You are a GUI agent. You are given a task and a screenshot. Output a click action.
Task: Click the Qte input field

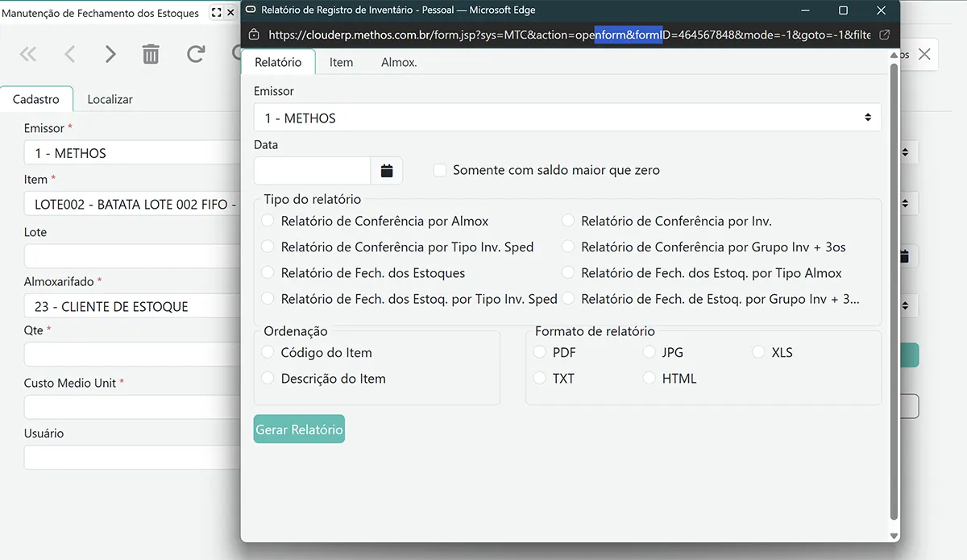132,354
